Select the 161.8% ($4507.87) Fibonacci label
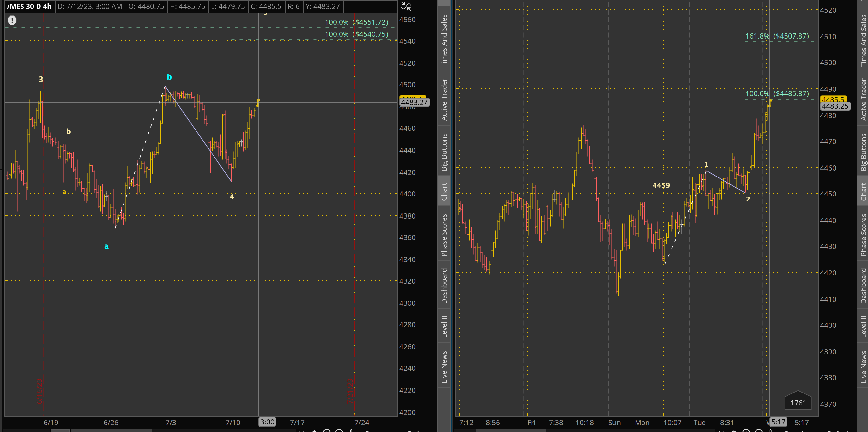The image size is (868, 432). 777,36
